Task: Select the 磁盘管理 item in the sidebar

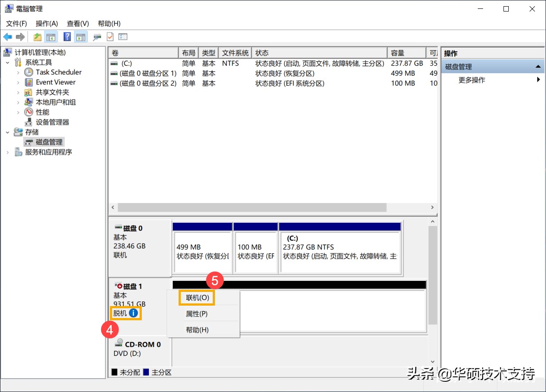Action: coord(49,142)
